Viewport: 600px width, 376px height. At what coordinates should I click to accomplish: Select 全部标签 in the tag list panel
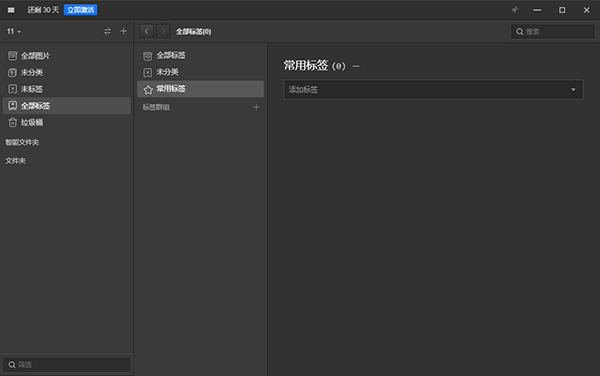(201, 55)
